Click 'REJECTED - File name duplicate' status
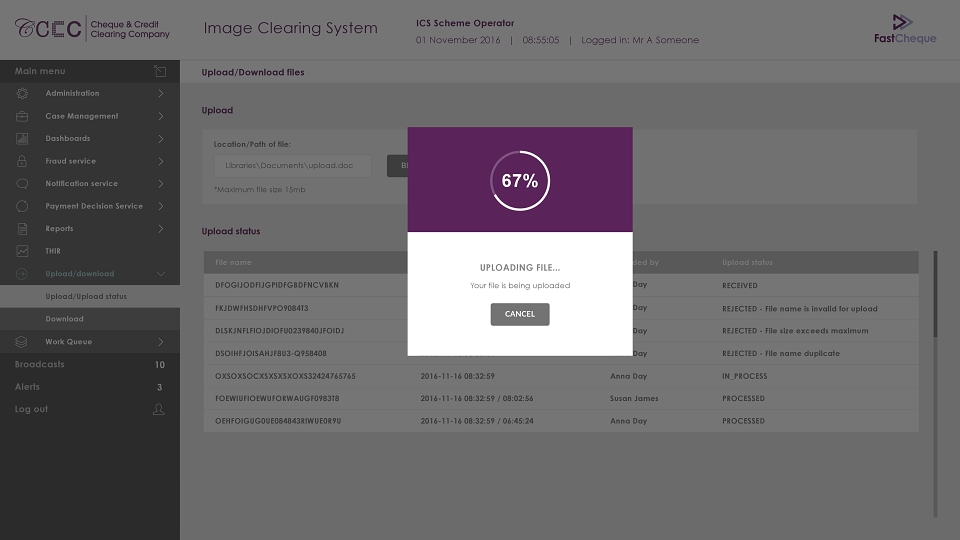This screenshot has height=540, width=960. (x=781, y=353)
